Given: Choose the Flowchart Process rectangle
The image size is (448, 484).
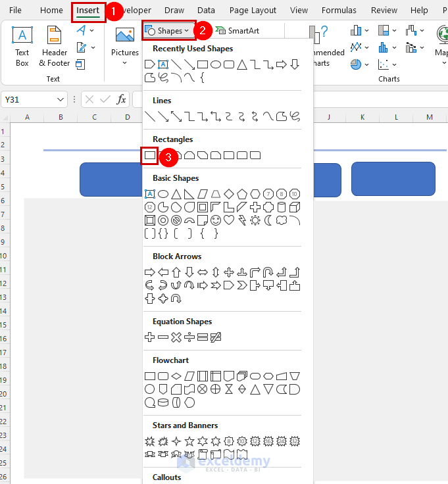Looking at the screenshot, I should (x=150, y=376).
